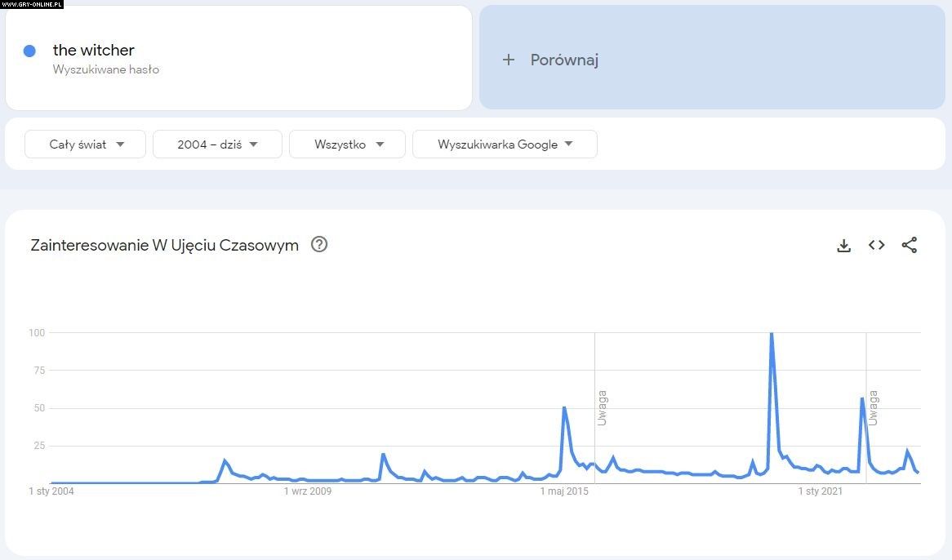Open the 2004 – dziś date range dropdown
Viewport: 952px width, 560px height.
tap(217, 144)
